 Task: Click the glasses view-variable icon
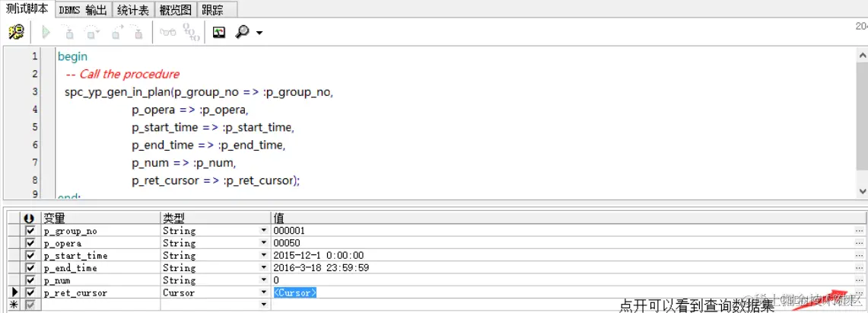click(x=168, y=33)
